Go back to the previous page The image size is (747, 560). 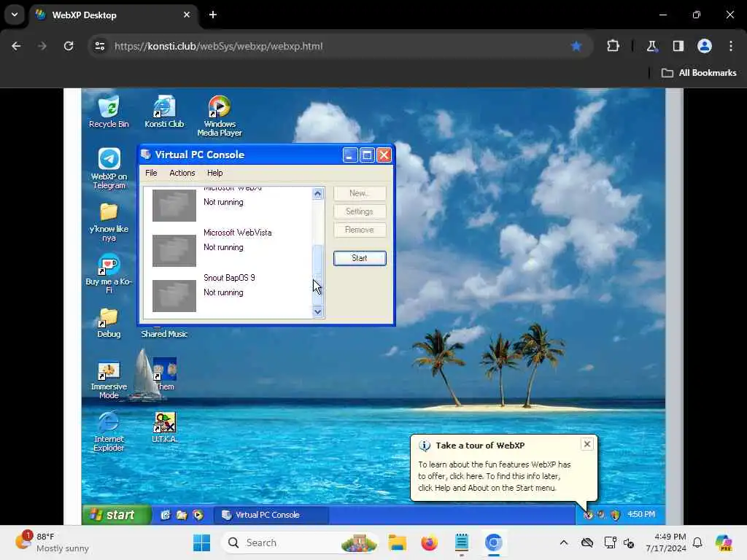16,46
